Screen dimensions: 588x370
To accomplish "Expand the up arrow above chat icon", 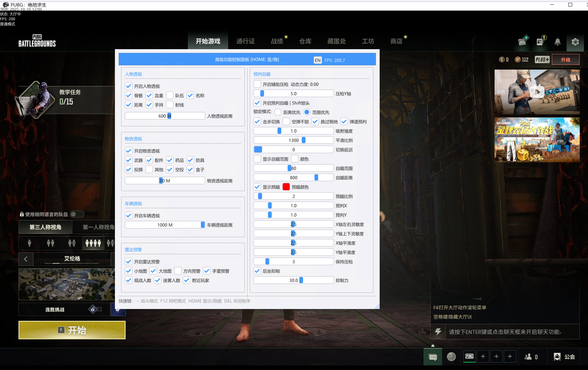I will pos(433,345).
